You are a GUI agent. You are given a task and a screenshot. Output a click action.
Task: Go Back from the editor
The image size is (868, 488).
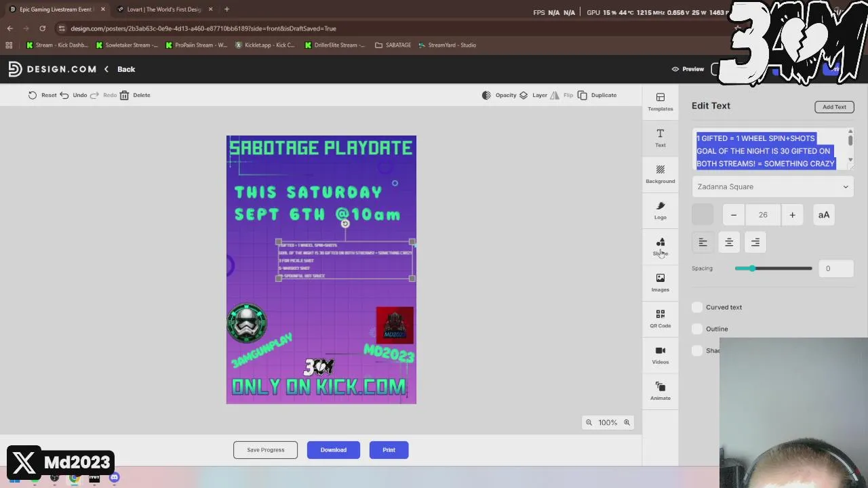119,69
